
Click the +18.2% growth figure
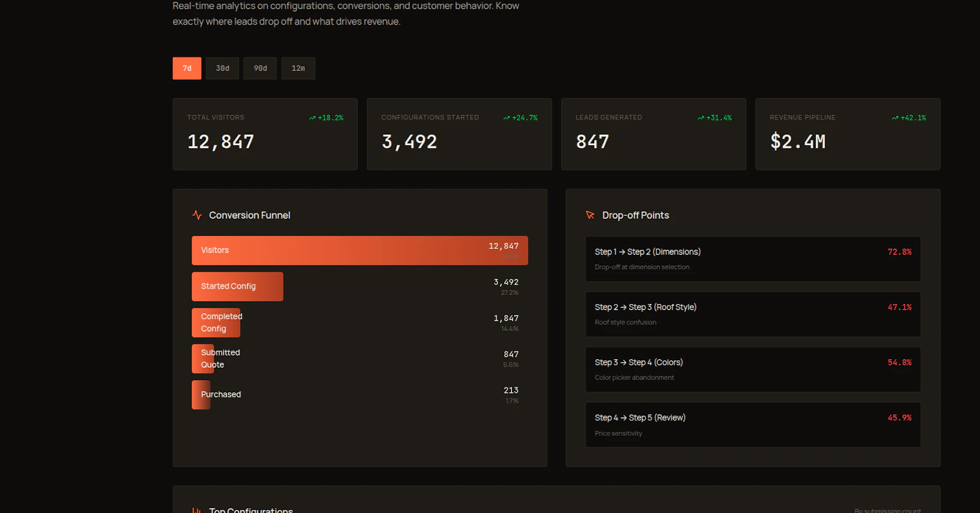(331, 118)
